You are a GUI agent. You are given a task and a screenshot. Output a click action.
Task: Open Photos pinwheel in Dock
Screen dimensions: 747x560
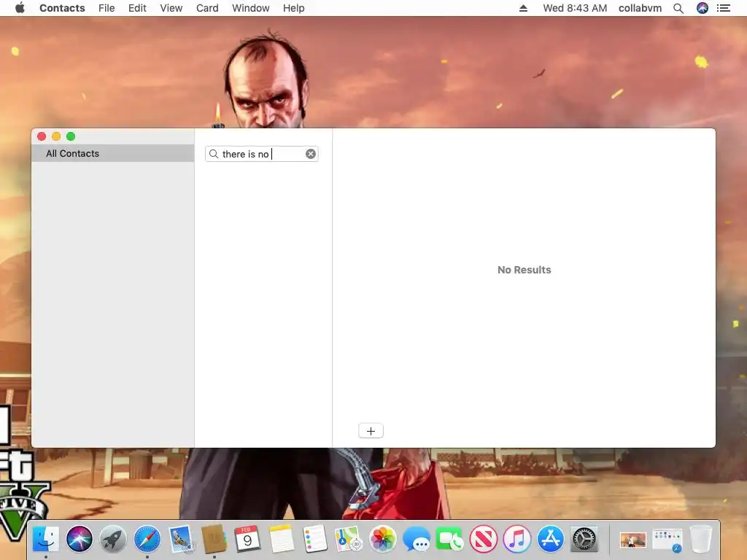tap(382, 539)
